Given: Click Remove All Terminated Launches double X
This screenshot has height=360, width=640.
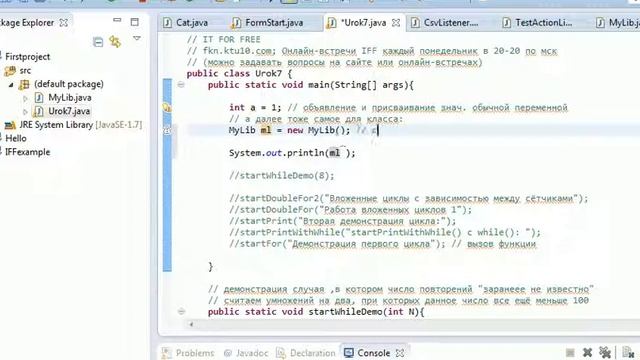Looking at the screenshot, I should pos(605,353).
